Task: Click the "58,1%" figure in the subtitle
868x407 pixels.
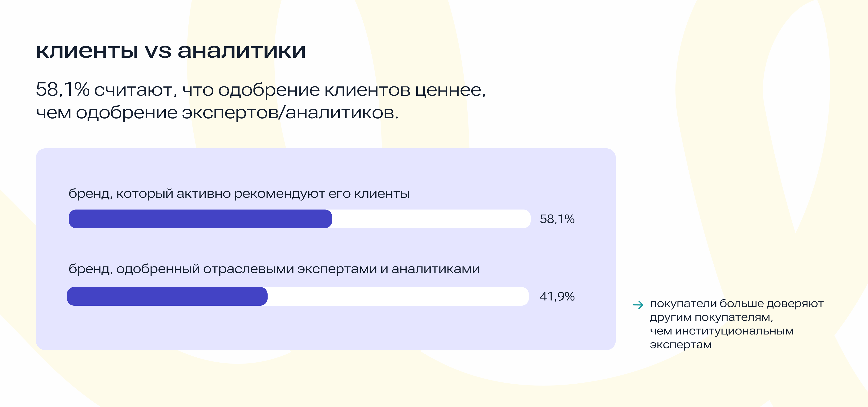Action: (x=63, y=90)
